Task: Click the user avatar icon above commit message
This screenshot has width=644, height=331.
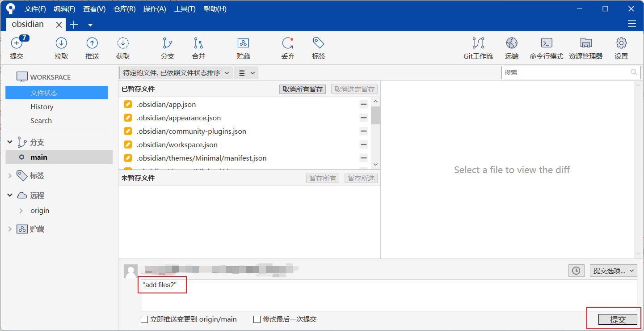Action: click(x=130, y=271)
